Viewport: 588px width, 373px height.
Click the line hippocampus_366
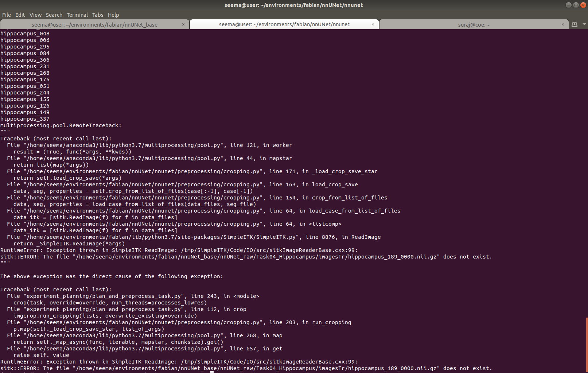(25, 60)
